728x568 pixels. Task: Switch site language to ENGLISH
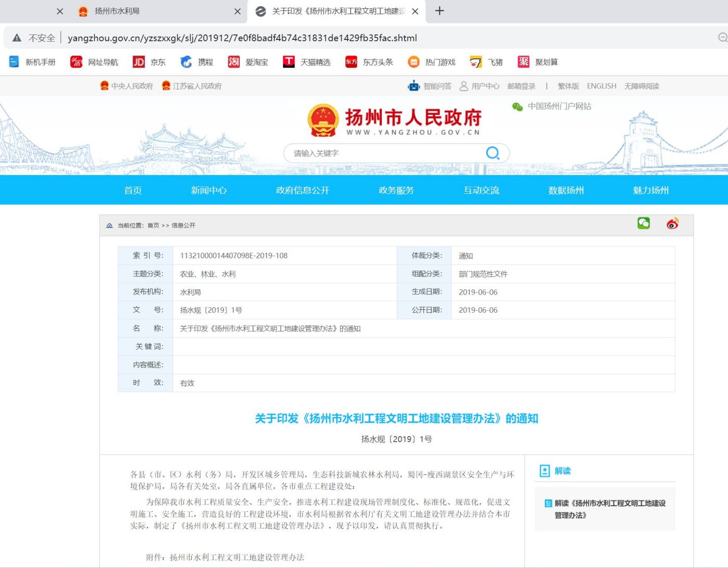click(x=601, y=86)
